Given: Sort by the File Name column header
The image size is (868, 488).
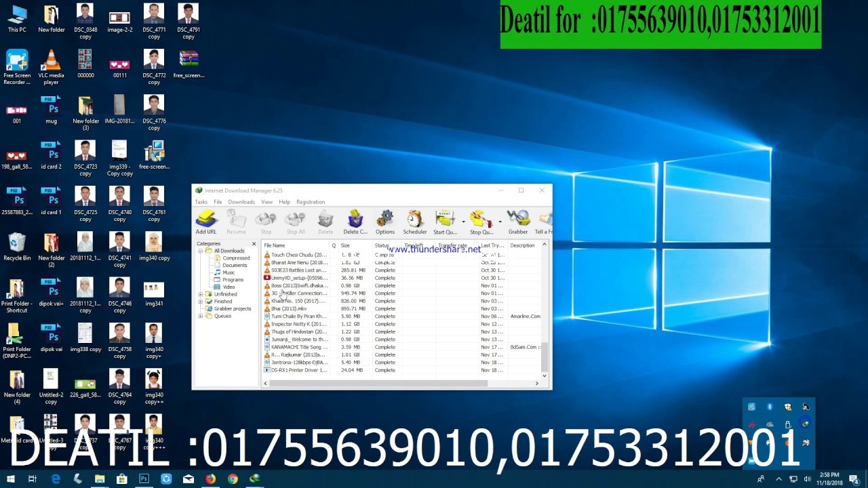Looking at the screenshot, I should click(x=296, y=245).
